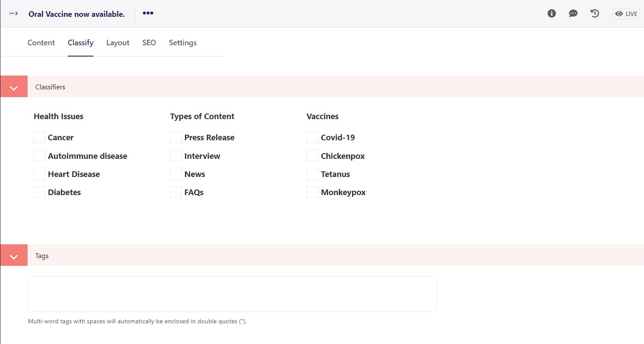Image resolution: width=644 pixels, height=344 pixels.
Task: Click the page title Oral Vaccine now available
Action: (x=76, y=14)
